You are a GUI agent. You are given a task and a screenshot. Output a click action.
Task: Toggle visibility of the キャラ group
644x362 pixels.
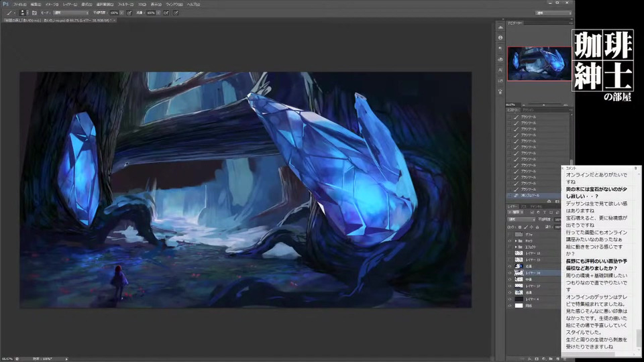click(x=510, y=240)
